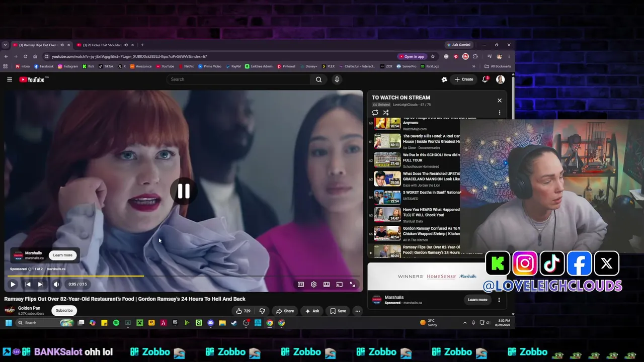The width and height of the screenshot is (644, 362).
Task: Open the Netflix bookmark
Action: point(186,66)
